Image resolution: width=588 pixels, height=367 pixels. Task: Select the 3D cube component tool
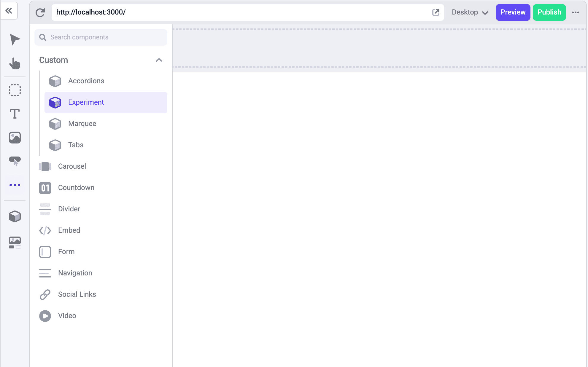click(15, 216)
